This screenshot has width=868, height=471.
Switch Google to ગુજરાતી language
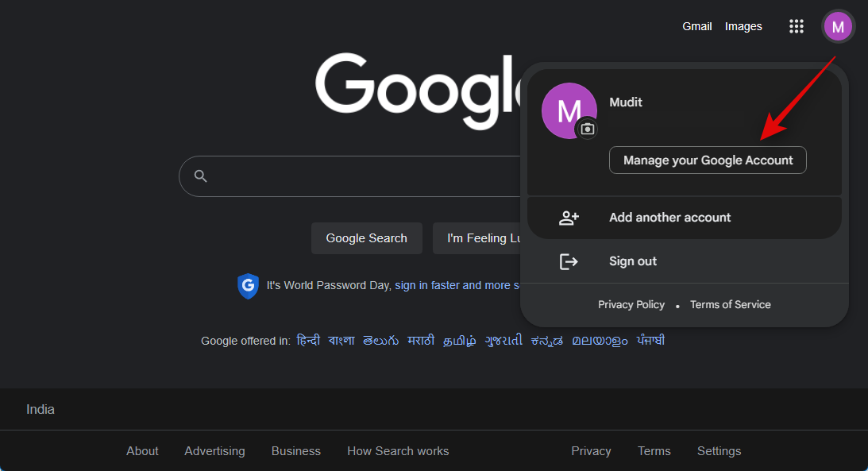tap(503, 341)
